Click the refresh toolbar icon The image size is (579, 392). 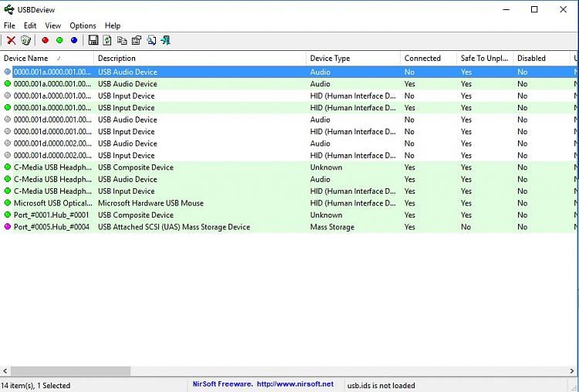click(107, 40)
